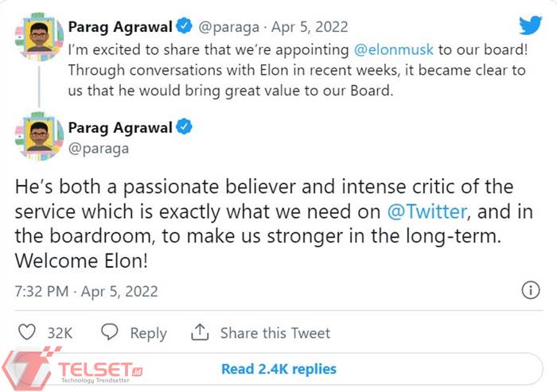Click the reply speech bubble icon
Image resolution: width=557 pixels, height=392 pixels.
tap(110, 333)
